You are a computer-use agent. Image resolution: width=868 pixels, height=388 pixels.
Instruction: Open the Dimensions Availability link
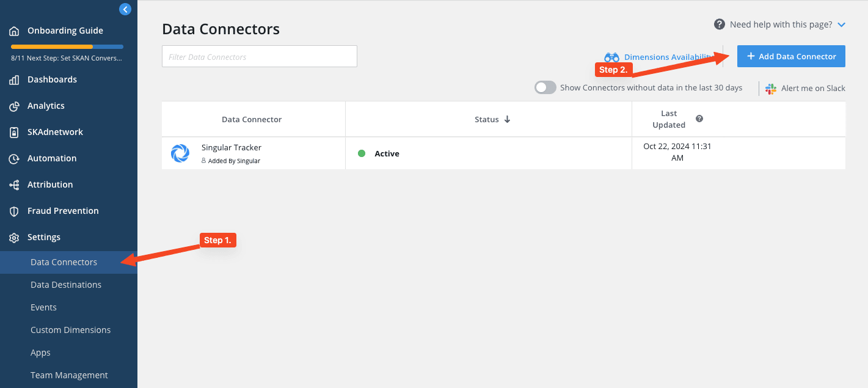[x=660, y=57]
